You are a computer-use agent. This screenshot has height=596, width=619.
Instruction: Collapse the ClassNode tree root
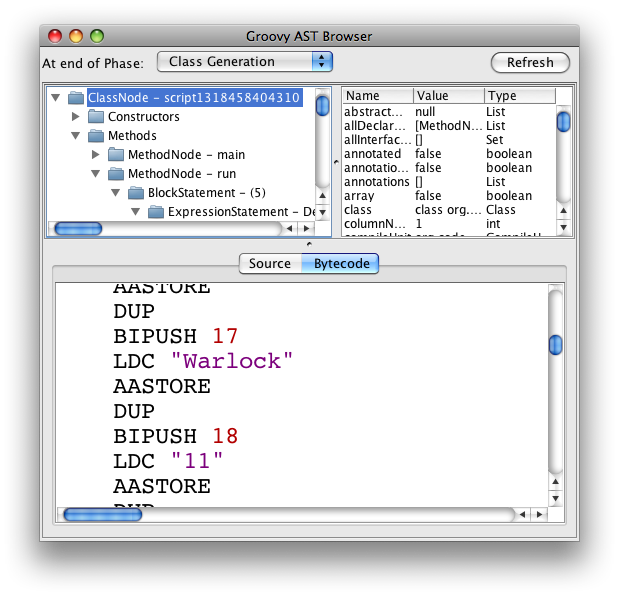click(56, 97)
